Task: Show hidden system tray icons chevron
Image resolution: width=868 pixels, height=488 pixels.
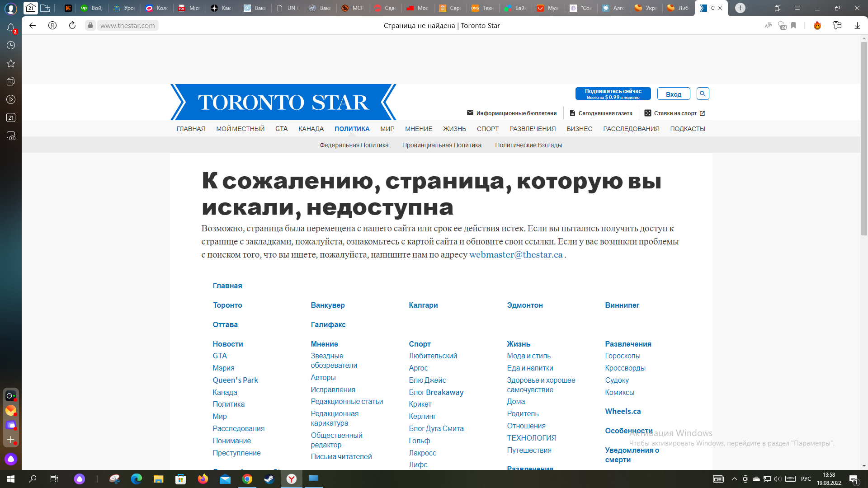Action: click(x=734, y=479)
